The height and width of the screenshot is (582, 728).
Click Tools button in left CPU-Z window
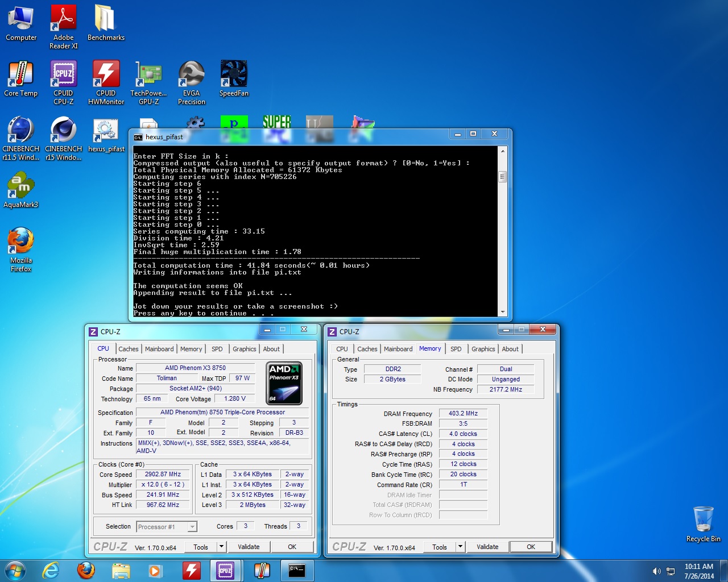(201, 547)
